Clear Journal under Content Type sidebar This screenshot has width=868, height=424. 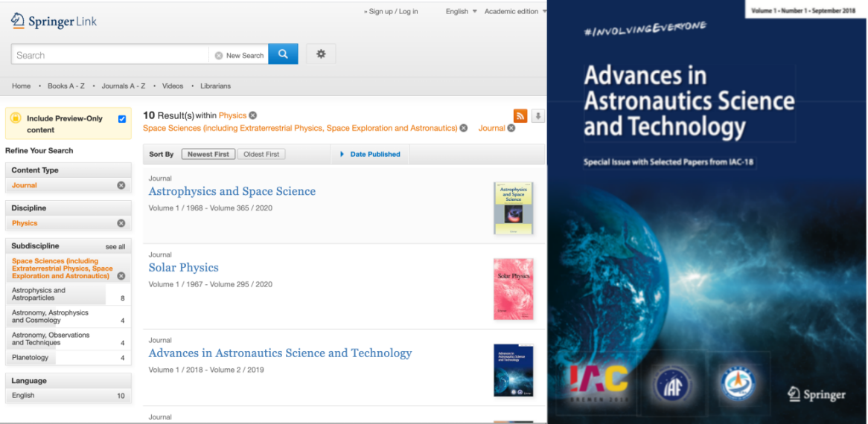point(121,185)
